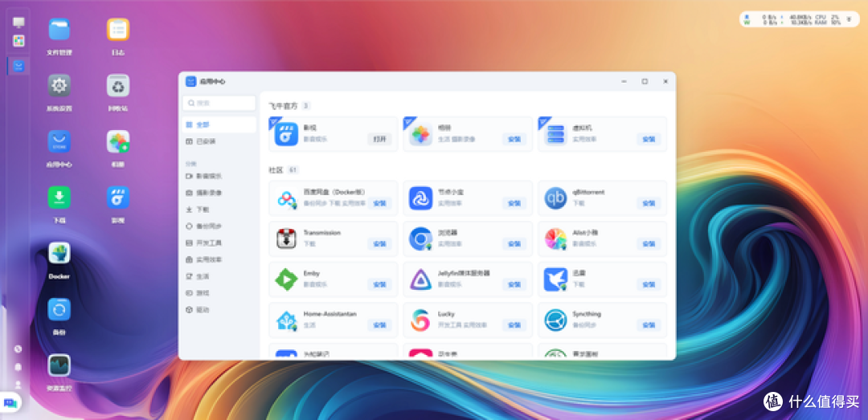Filter by 游戏 category
Image resolution: width=868 pixels, height=420 pixels.
pos(219,293)
